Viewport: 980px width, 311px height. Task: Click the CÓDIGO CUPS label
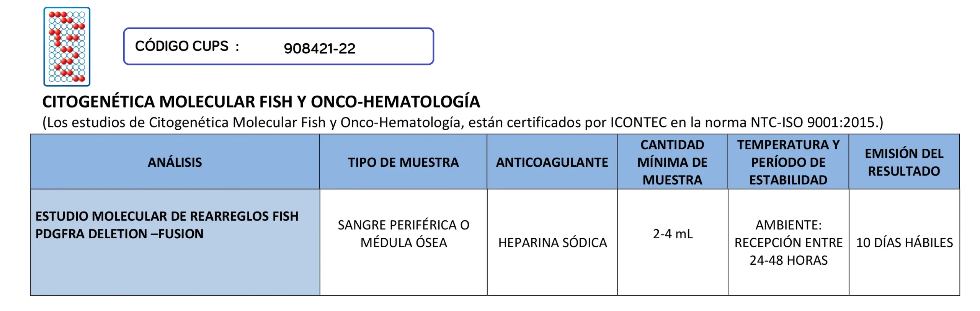pyautogui.click(x=182, y=46)
